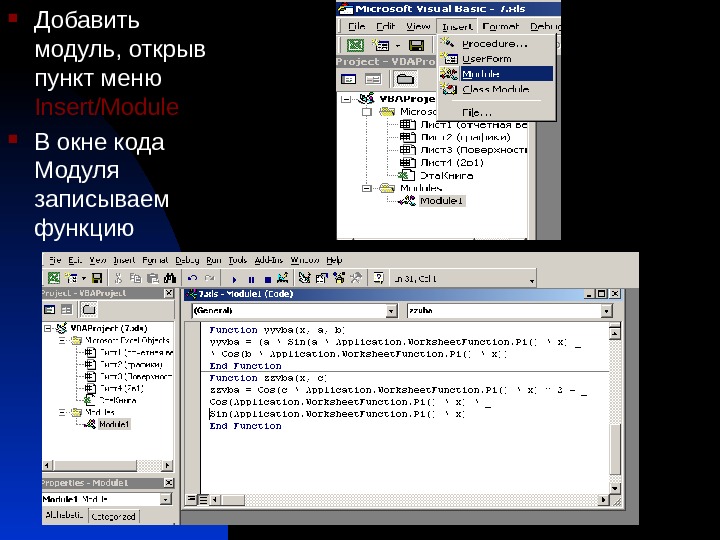This screenshot has width=720, height=540.
Task: Open the zzvba procedure dropdown
Action: click(x=607, y=311)
